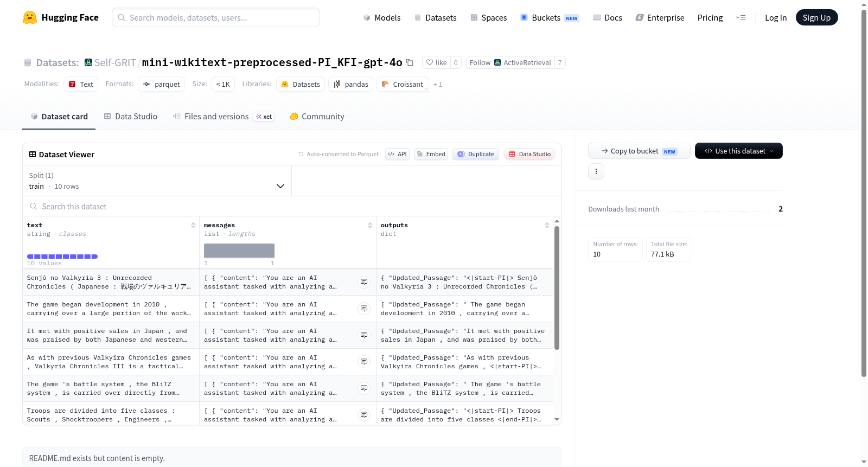This screenshot has height=467, width=868.
Task: Open chat view icon in Senjō row
Action: pyautogui.click(x=364, y=282)
